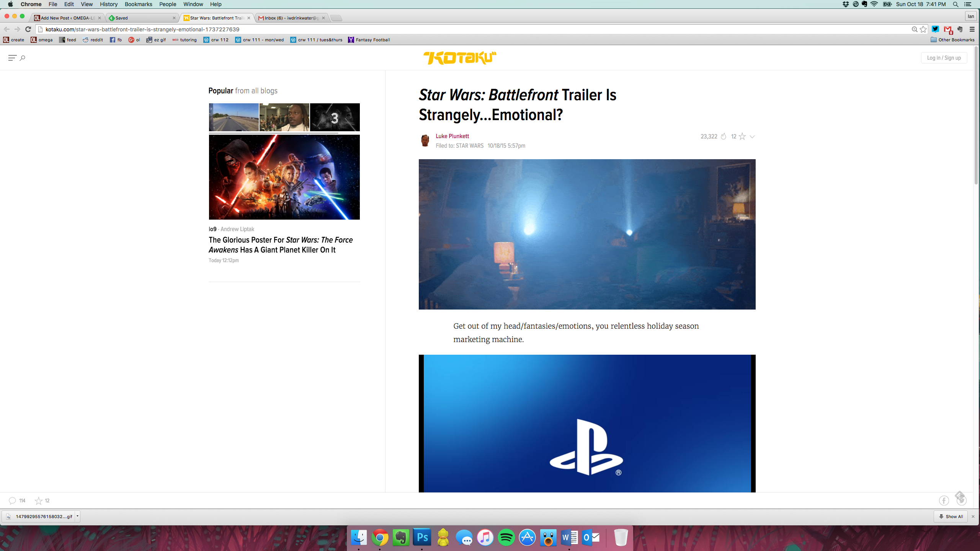The width and height of the screenshot is (980, 551).
Task: Click Show All downloads button
Action: (x=951, y=517)
